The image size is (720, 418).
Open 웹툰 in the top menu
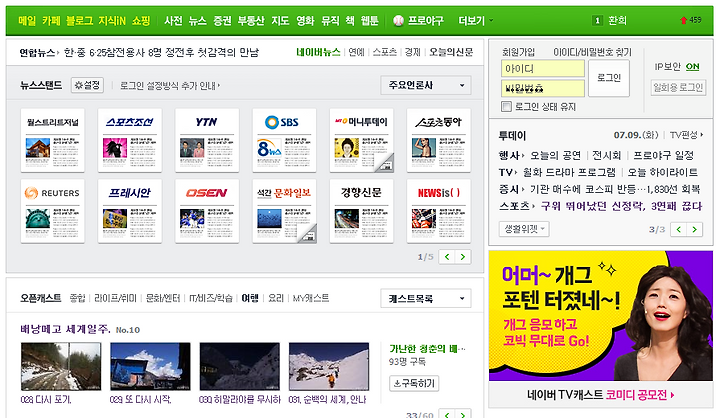click(x=370, y=21)
